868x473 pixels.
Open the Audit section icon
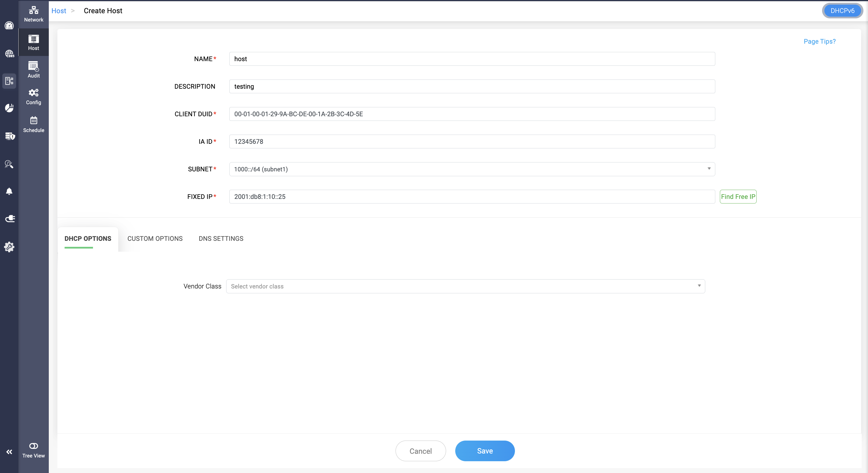click(x=33, y=70)
